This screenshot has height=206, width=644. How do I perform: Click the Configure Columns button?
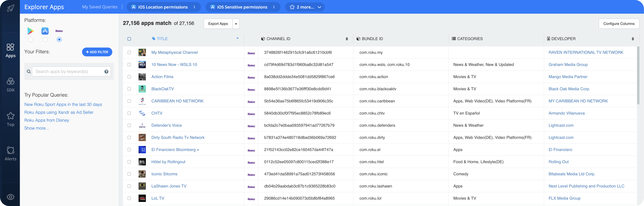[619, 24]
